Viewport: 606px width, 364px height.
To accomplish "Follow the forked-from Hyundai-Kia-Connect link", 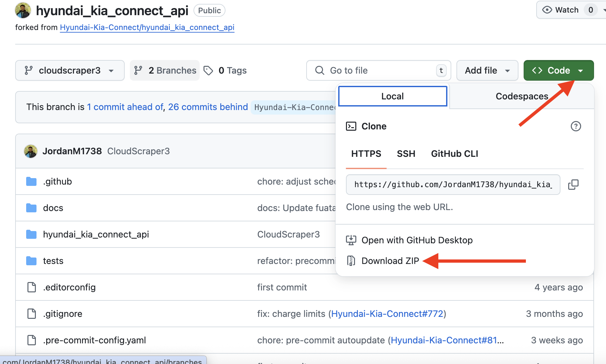I will click(147, 27).
